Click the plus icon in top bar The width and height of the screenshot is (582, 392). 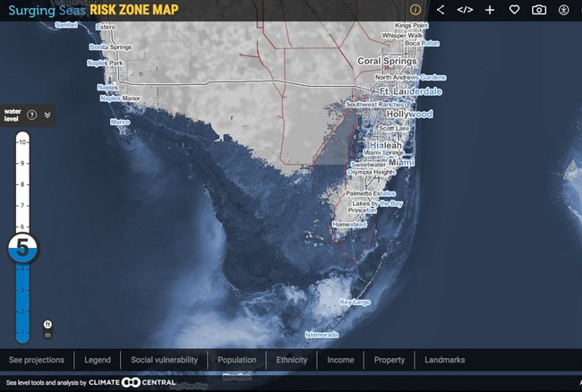point(490,10)
